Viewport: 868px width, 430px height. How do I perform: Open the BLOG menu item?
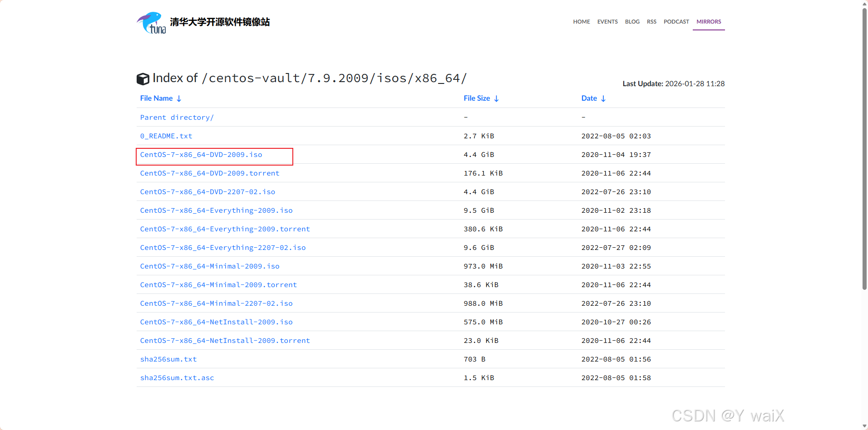(x=632, y=22)
